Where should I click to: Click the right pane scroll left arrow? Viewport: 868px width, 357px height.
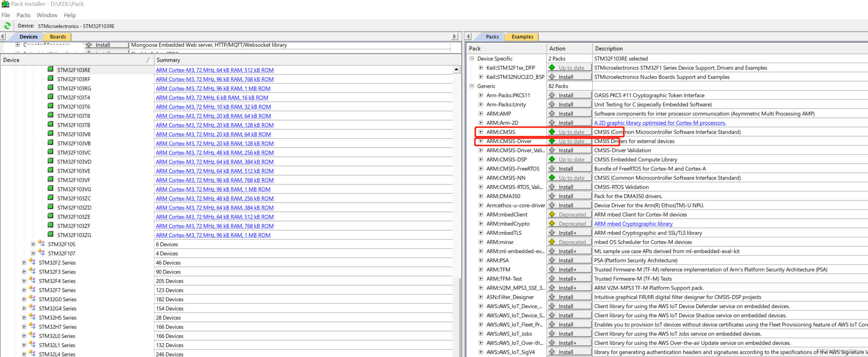[x=468, y=36]
